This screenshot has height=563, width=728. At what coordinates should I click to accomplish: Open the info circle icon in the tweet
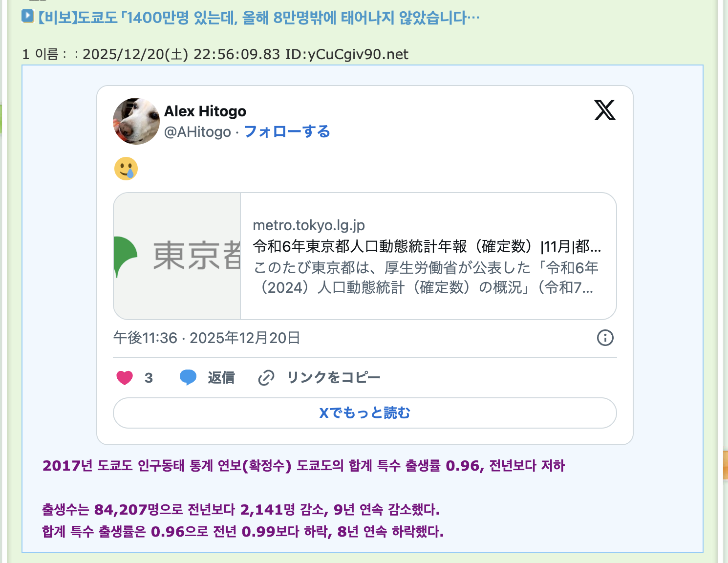[x=605, y=338]
